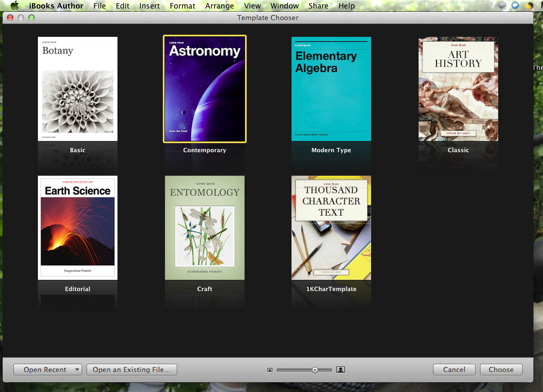Click the large thumbnail size icon
This screenshot has width=543, height=392.
point(341,370)
